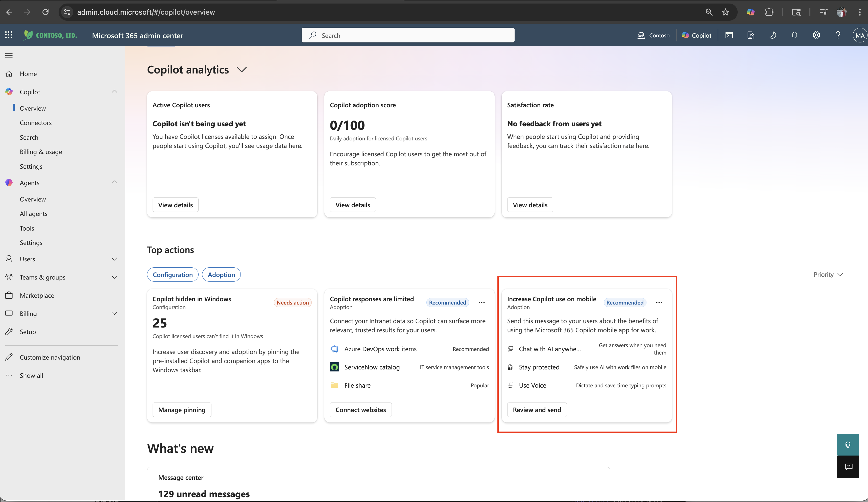Open Connectors under Copilot menu
The image size is (868, 502).
[35, 122]
